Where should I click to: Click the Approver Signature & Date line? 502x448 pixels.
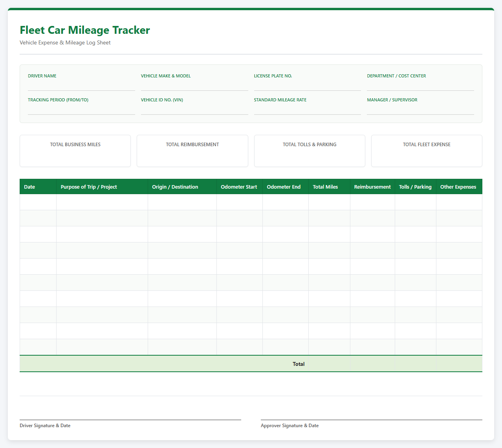click(372, 420)
